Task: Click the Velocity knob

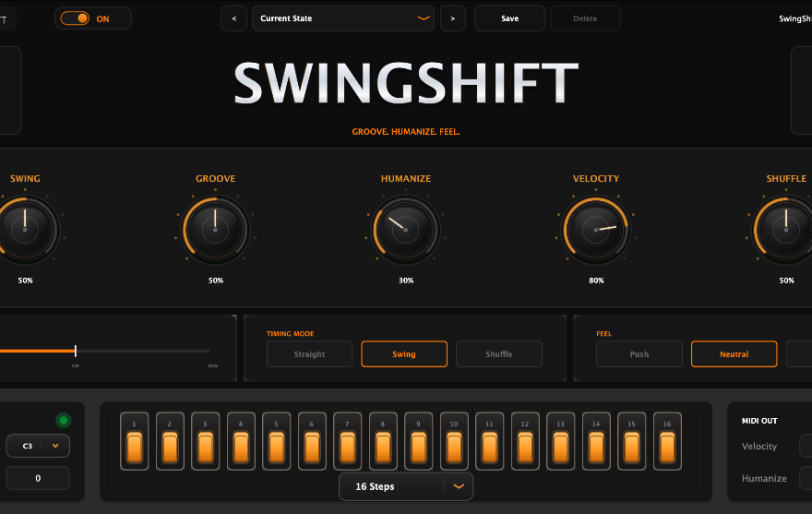Action: point(596,230)
